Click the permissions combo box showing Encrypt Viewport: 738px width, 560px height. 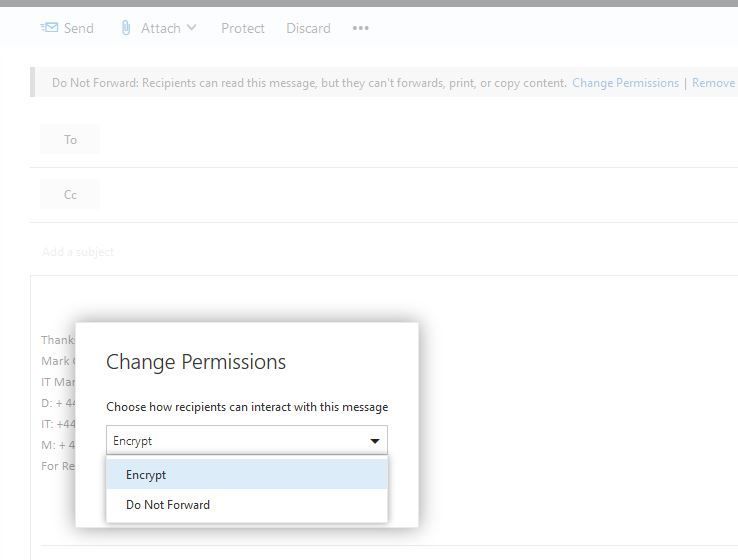click(x=236, y=440)
